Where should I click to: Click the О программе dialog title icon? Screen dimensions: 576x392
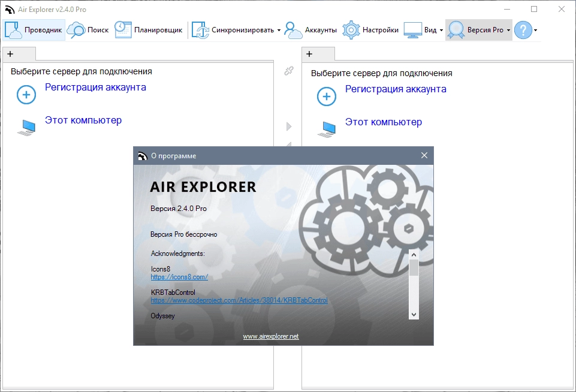click(x=143, y=156)
